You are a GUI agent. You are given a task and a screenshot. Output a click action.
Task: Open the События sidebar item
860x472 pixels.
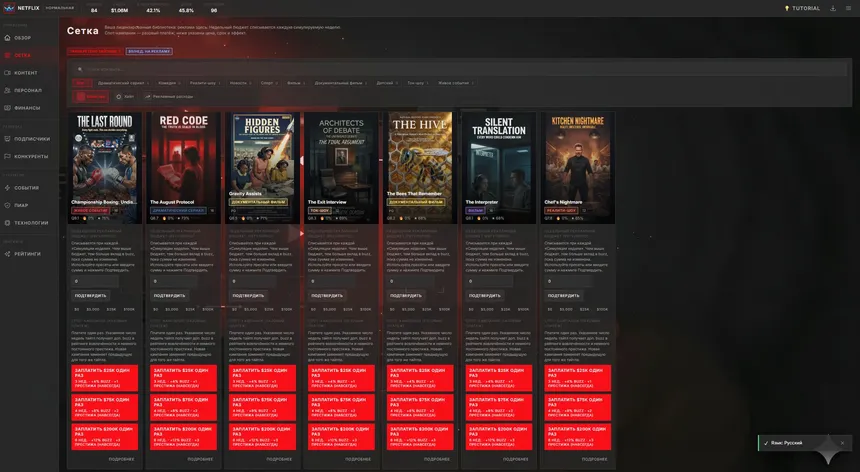pyautogui.click(x=27, y=188)
